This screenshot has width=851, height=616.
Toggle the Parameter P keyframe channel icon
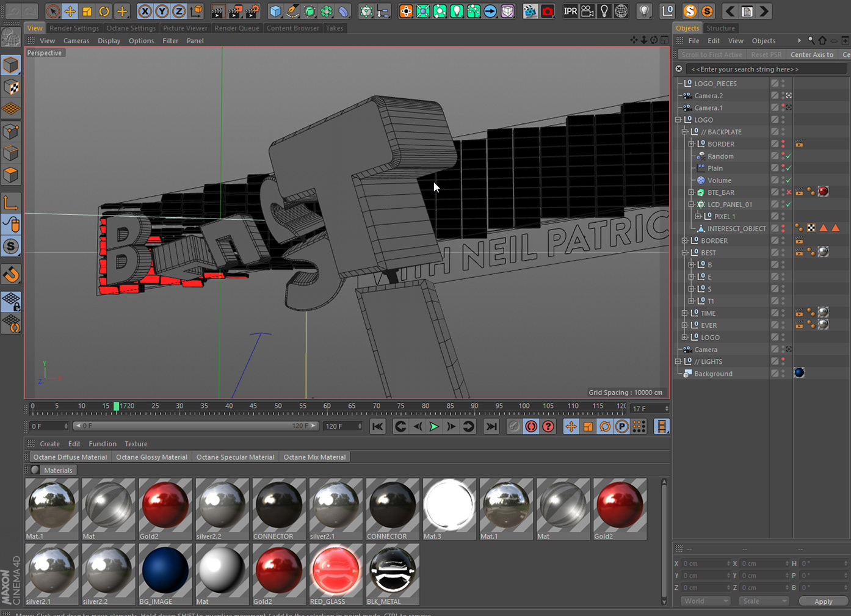click(x=622, y=427)
